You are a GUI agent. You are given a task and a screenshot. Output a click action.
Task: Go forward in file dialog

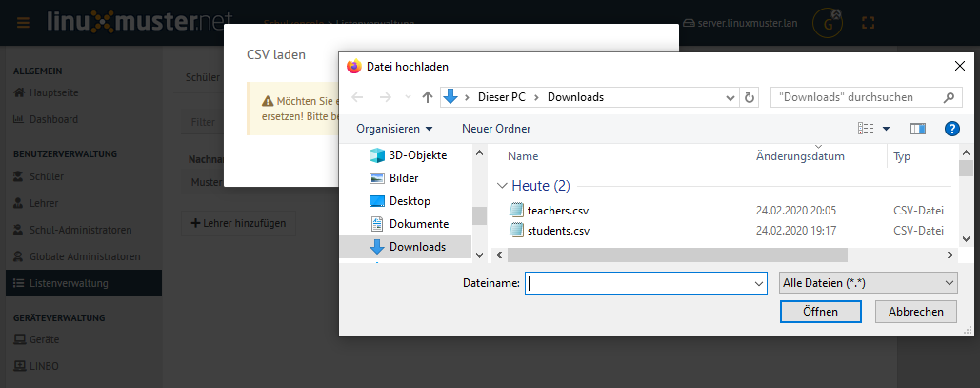tap(386, 97)
